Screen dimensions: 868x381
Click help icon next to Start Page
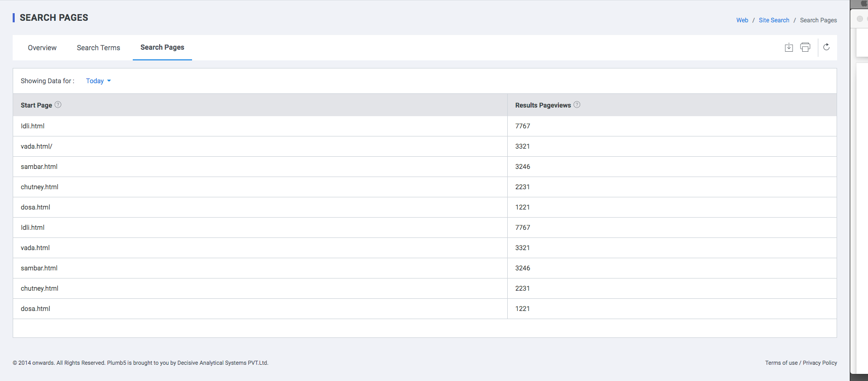pos(58,105)
